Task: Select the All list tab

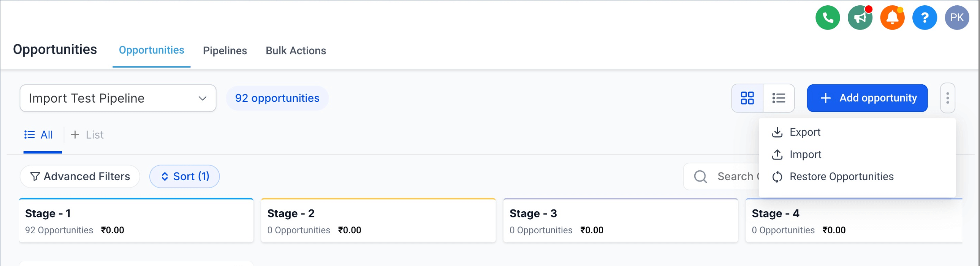Action: coord(39,135)
